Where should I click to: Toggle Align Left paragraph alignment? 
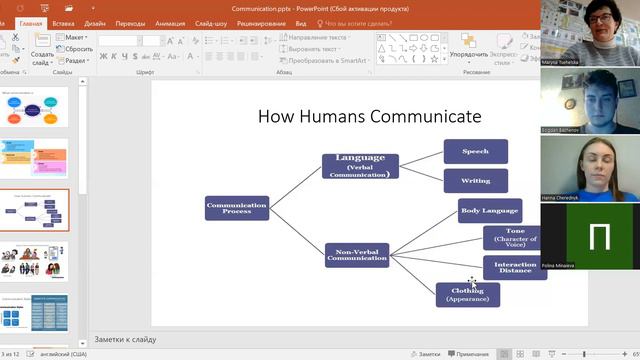click(209, 56)
